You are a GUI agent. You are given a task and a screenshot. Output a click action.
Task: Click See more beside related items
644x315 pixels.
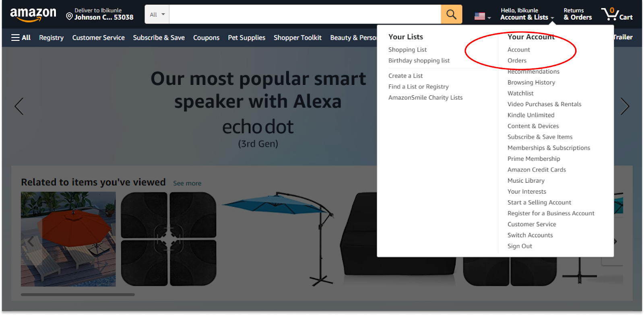point(187,183)
